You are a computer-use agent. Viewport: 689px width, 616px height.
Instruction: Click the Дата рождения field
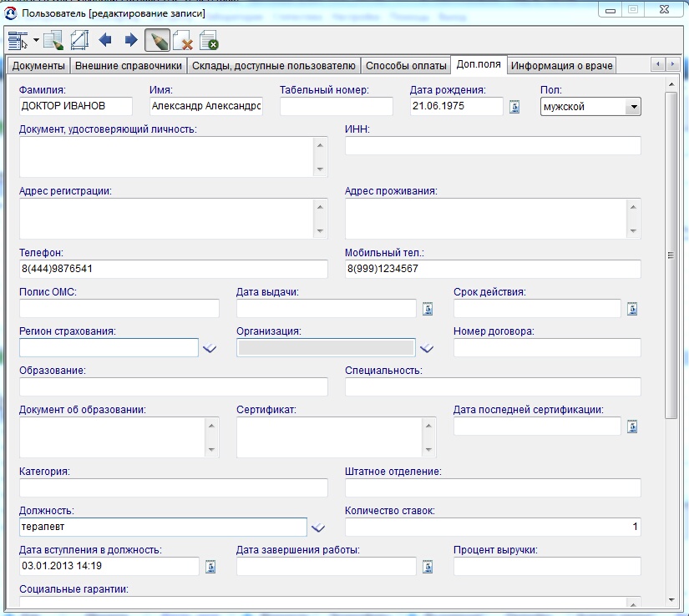(457, 106)
